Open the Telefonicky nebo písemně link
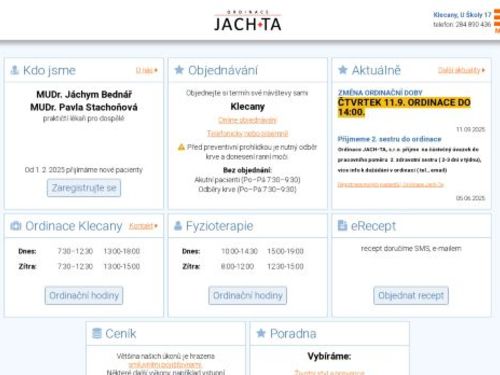The height and width of the screenshot is (375, 500). click(x=247, y=133)
